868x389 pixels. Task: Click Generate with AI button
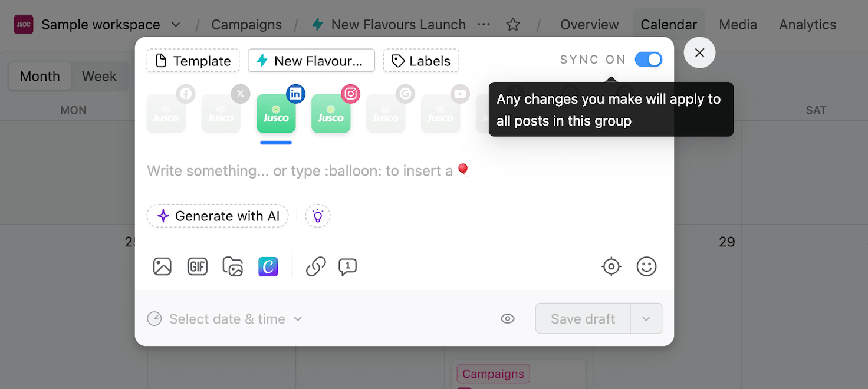point(218,216)
